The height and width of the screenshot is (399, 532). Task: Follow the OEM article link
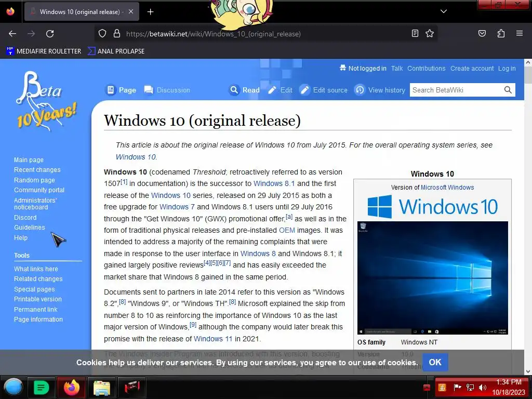coord(287,230)
